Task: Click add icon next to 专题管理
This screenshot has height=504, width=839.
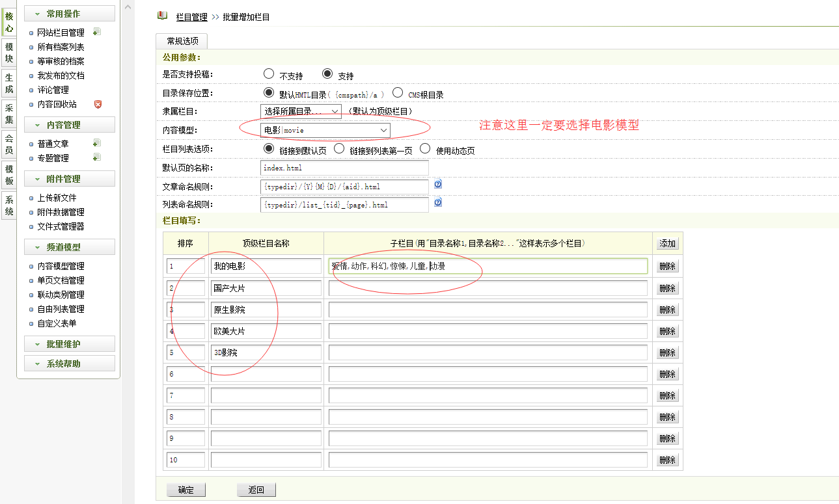Action: point(97,157)
